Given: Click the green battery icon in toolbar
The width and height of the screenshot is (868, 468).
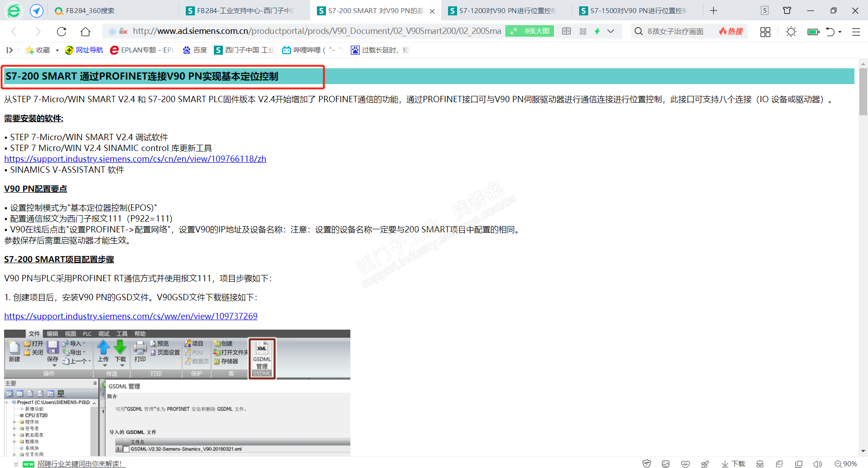Looking at the screenshot, I should (x=813, y=32).
